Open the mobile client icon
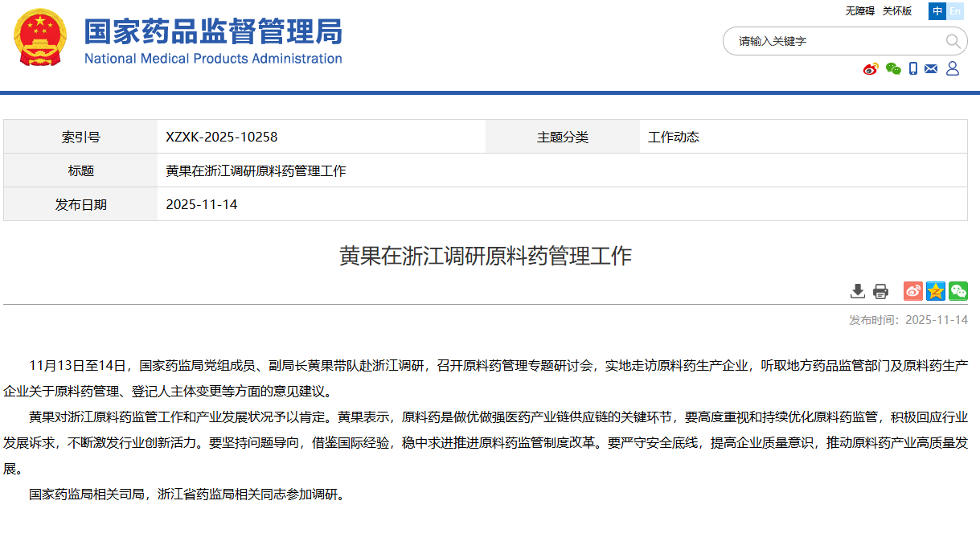The height and width of the screenshot is (550, 980). 912,68
